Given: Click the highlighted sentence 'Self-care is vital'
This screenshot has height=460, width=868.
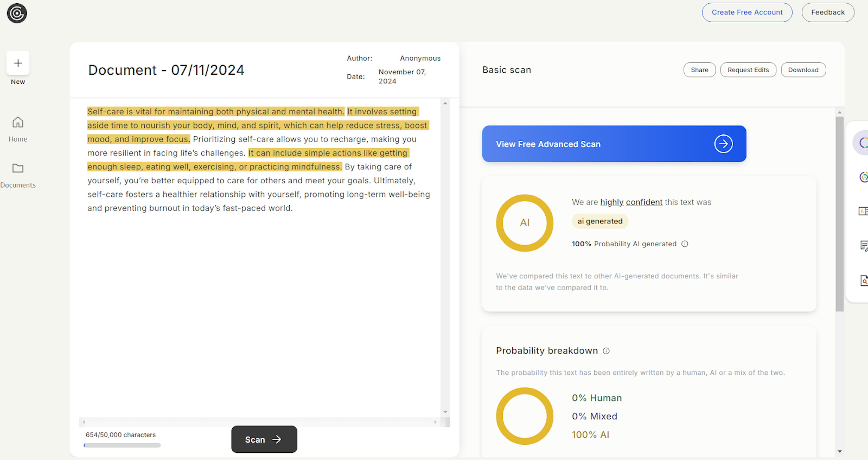Looking at the screenshot, I should pos(216,111).
